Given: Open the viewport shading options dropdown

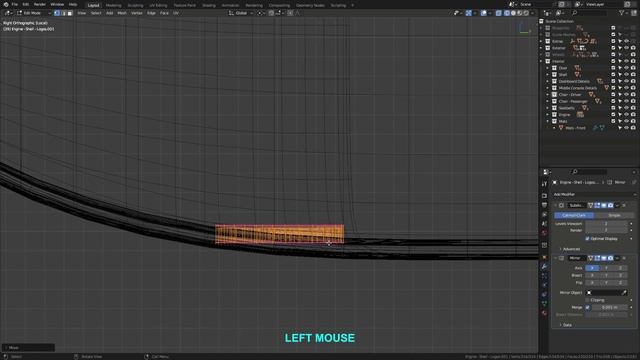Looking at the screenshot, I should pyautogui.click(x=532, y=13).
